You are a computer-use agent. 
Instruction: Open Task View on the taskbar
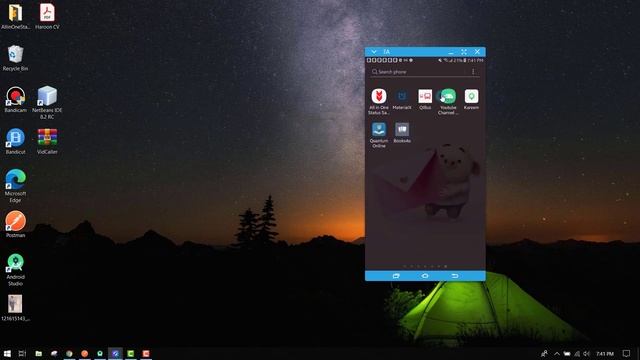[x=22, y=353]
